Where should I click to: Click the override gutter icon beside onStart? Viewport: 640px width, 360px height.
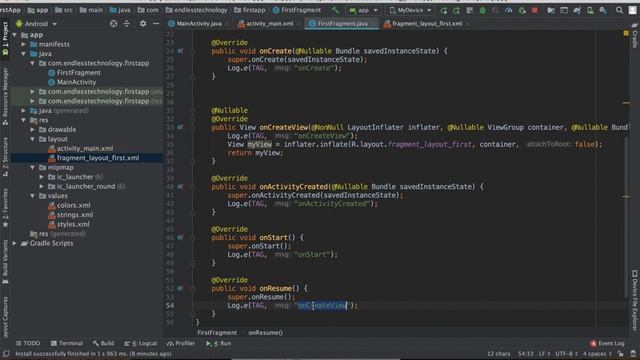pos(180,238)
